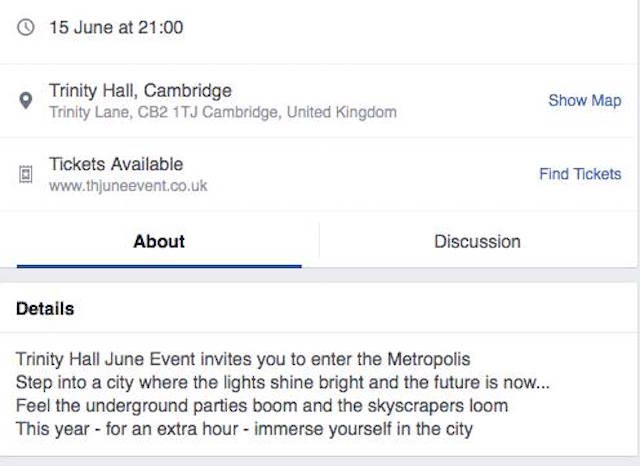This screenshot has height=466, width=640.
Task: Click the Trinity Hall, Cambridge venue name
Action: [140, 90]
